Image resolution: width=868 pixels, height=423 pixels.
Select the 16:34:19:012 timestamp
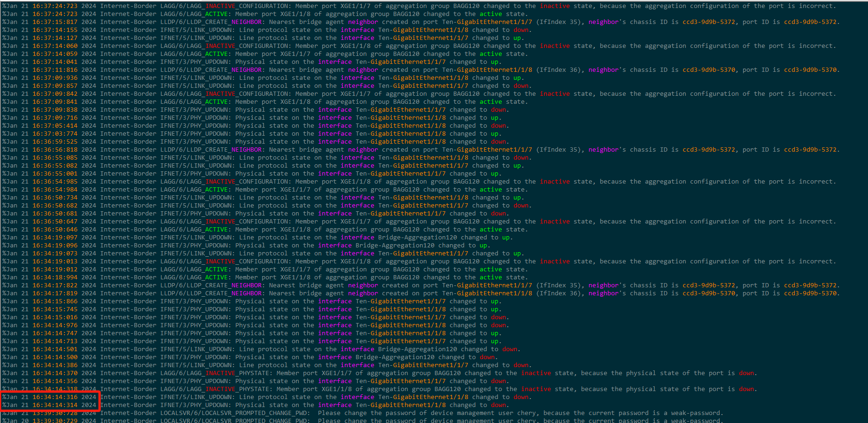click(x=55, y=269)
